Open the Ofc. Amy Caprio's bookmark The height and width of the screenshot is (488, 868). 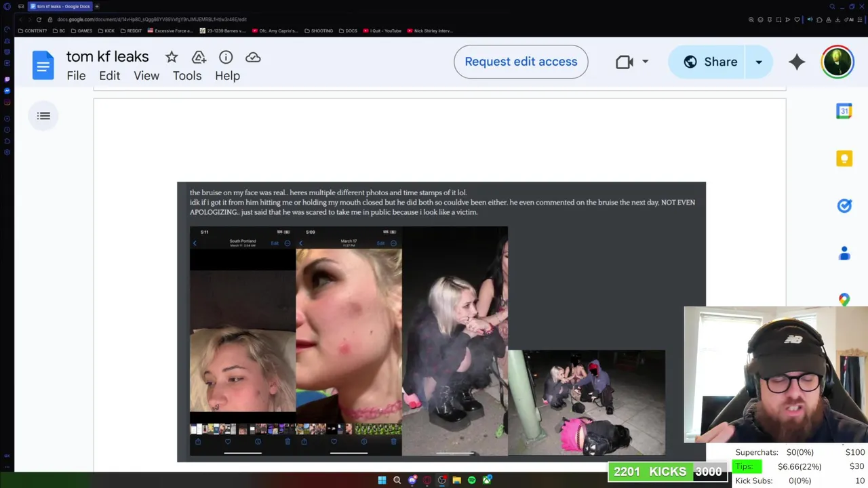pyautogui.click(x=275, y=30)
